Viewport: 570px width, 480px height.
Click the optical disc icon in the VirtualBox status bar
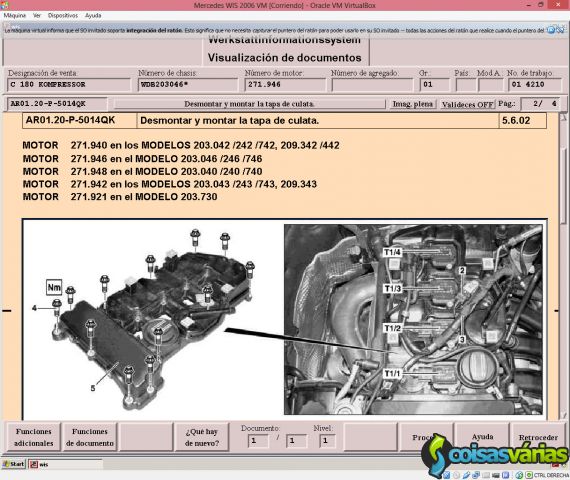[x=456, y=475]
